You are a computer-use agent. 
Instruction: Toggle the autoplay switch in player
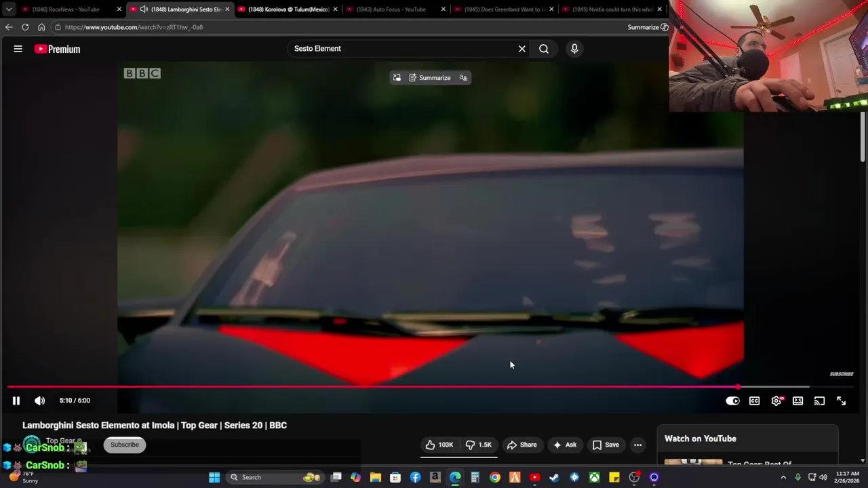click(732, 401)
